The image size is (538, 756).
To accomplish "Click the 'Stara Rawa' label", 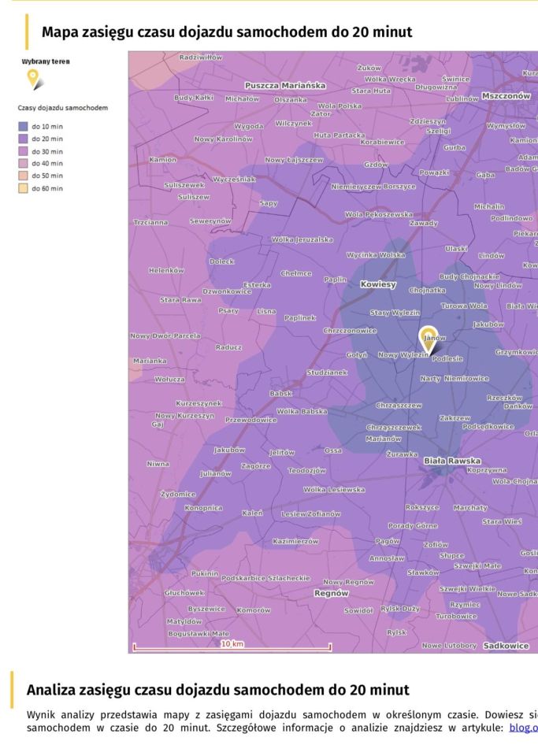I will point(180,299).
